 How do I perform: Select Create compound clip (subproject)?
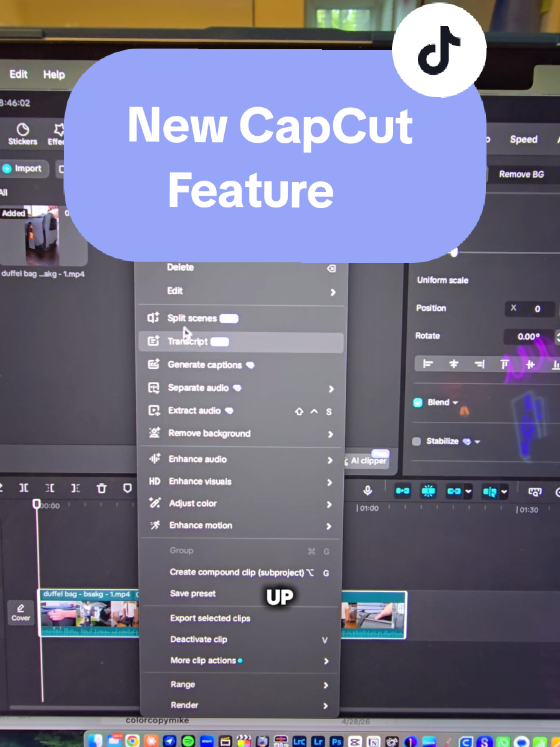click(x=241, y=572)
